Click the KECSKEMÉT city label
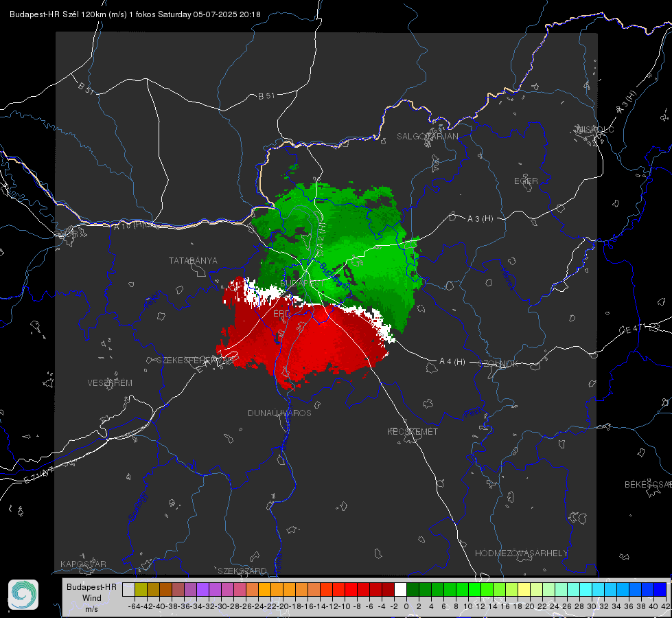The image size is (672, 618). pyautogui.click(x=413, y=432)
